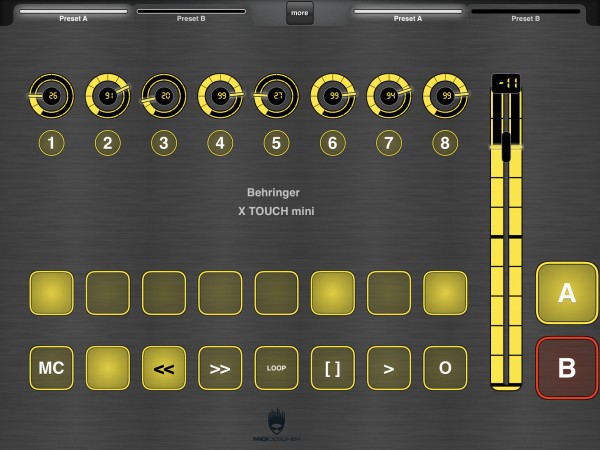The width and height of the screenshot is (600, 450).
Task: Click the "Behringer" label text
Action: pyautogui.click(x=273, y=192)
